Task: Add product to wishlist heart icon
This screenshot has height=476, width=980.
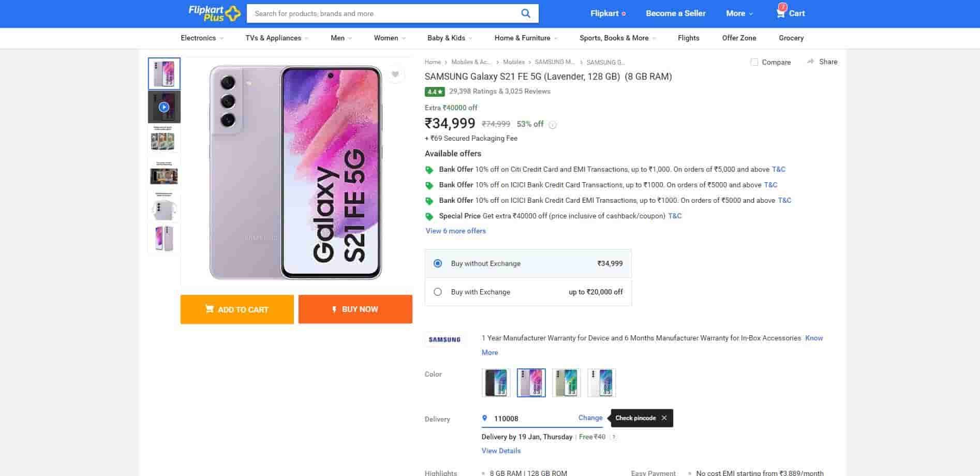Action: click(395, 75)
